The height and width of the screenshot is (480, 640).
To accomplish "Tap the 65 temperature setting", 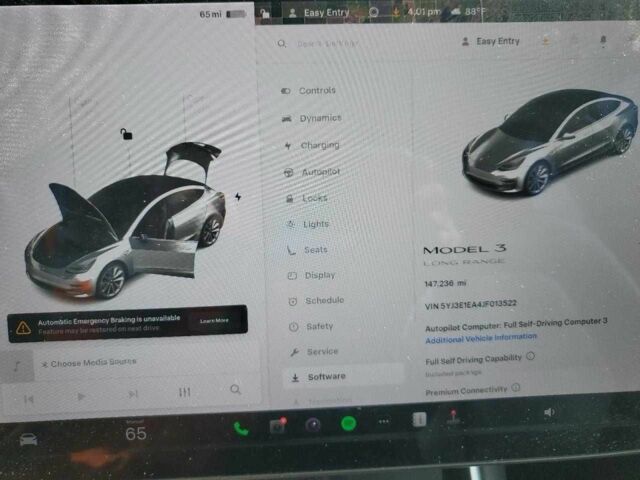I will click(x=136, y=433).
